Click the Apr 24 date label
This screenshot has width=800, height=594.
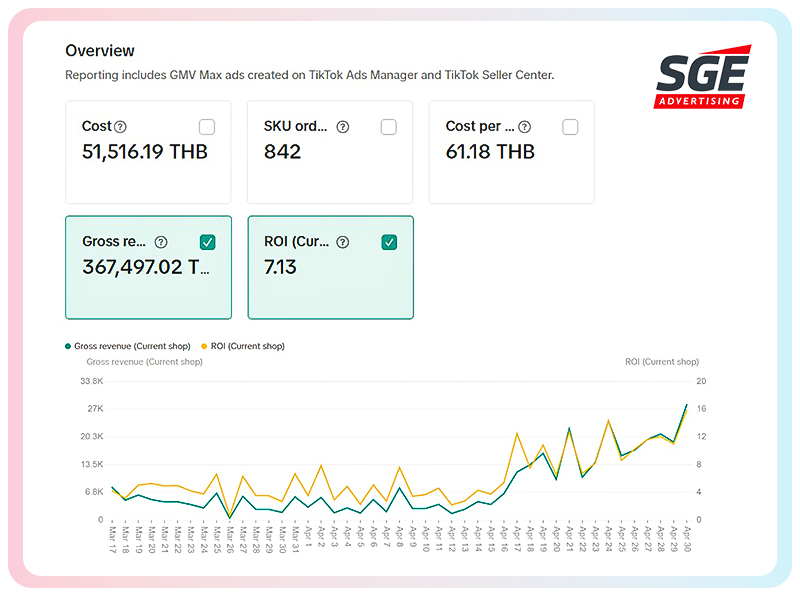(608, 539)
